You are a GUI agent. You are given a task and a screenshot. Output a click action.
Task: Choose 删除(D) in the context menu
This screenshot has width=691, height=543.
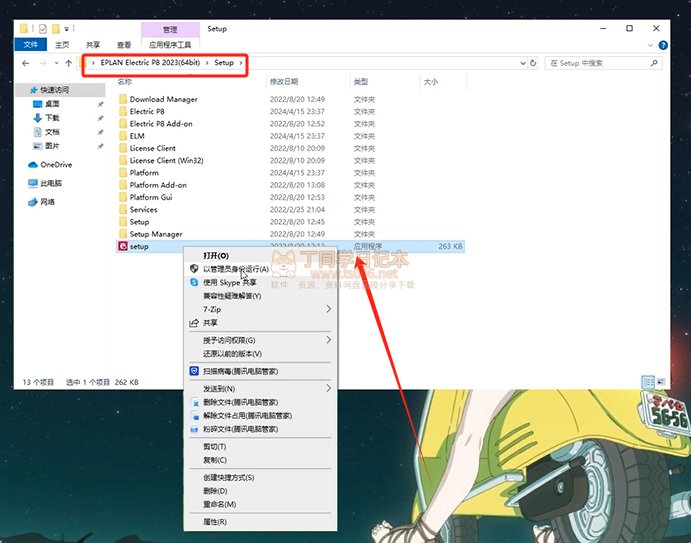[260, 491]
